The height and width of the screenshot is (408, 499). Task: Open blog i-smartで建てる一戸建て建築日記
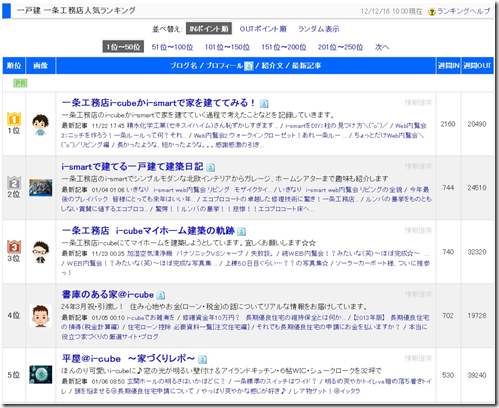[x=132, y=166]
